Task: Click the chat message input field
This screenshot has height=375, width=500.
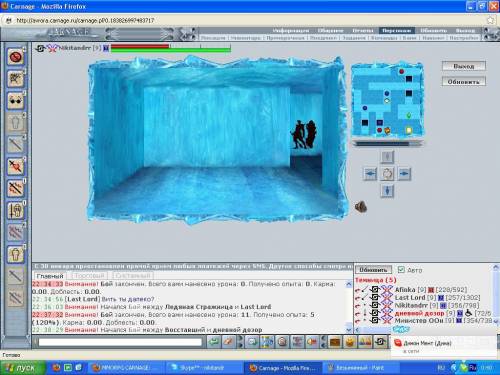Action: pos(120,342)
